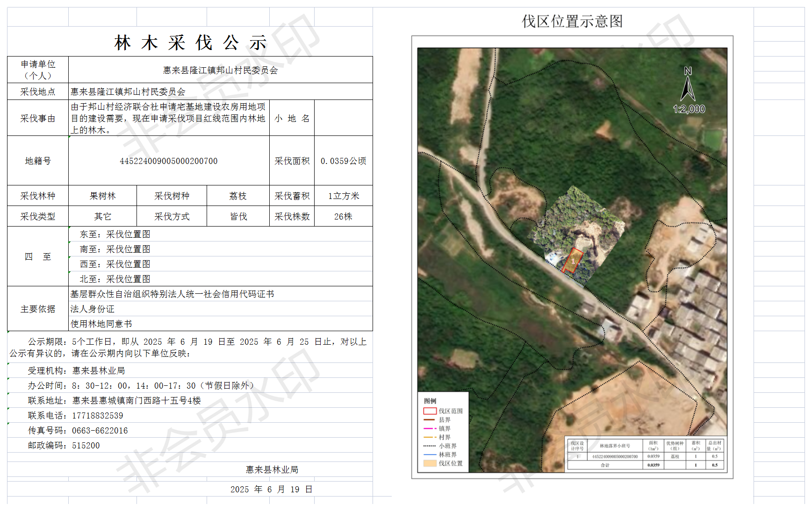This screenshot has width=812, height=511.
Task: Select phone number 17718832539 line
Action: [x=190, y=415]
